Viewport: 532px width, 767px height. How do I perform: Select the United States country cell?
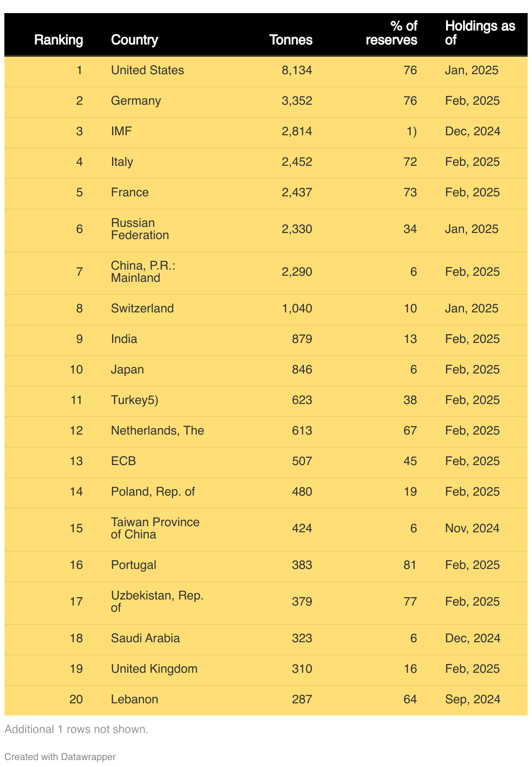(147, 70)
